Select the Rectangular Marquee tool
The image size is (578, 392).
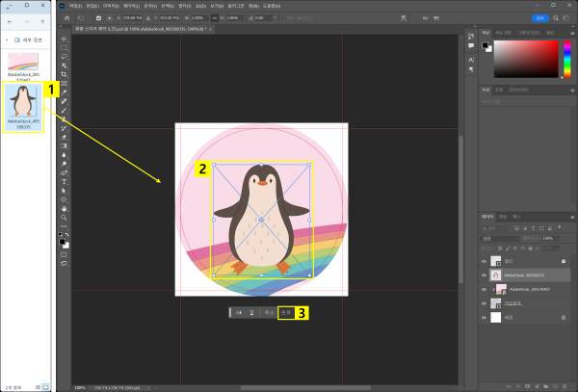[64, 47]
